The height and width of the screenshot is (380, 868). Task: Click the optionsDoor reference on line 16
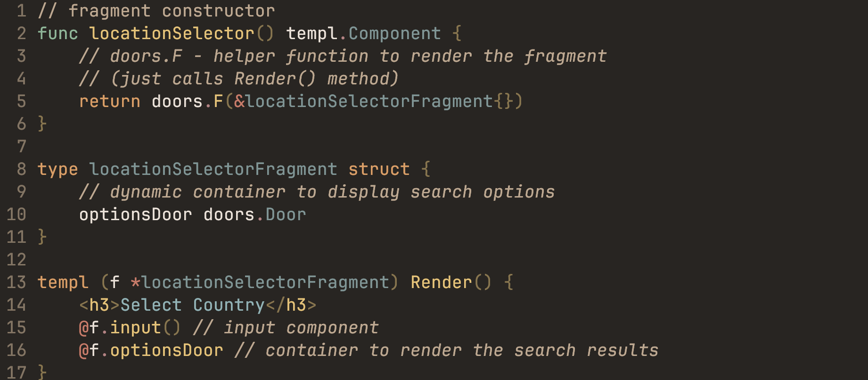(166, 350)
